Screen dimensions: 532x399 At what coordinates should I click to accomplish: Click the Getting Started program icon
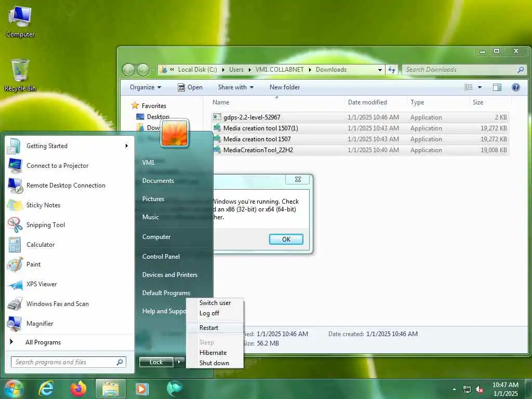(x=14, y=146)
